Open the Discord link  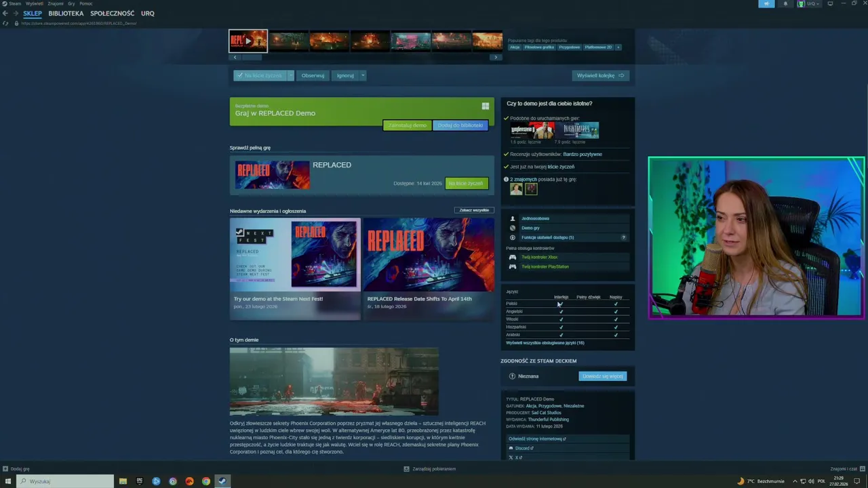523,448
